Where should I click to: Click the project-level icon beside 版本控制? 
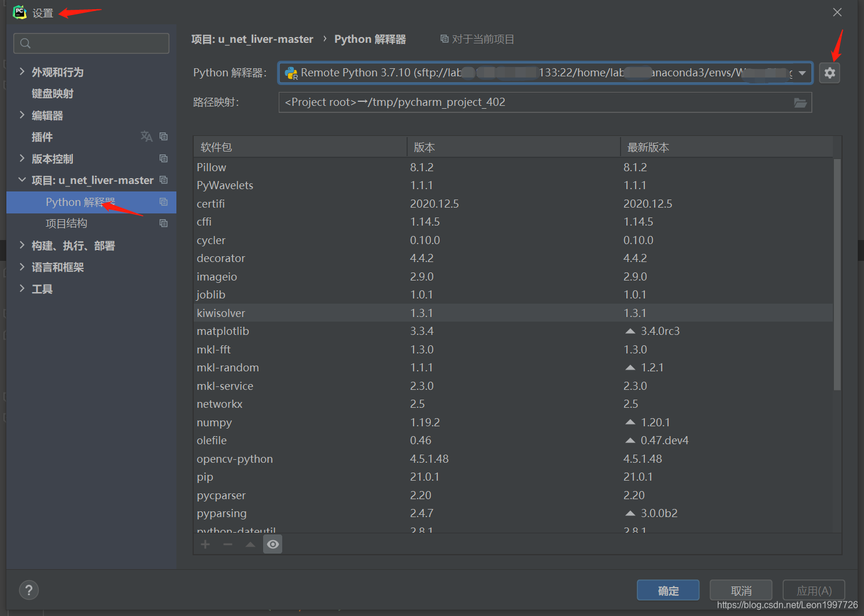point(164,158)
